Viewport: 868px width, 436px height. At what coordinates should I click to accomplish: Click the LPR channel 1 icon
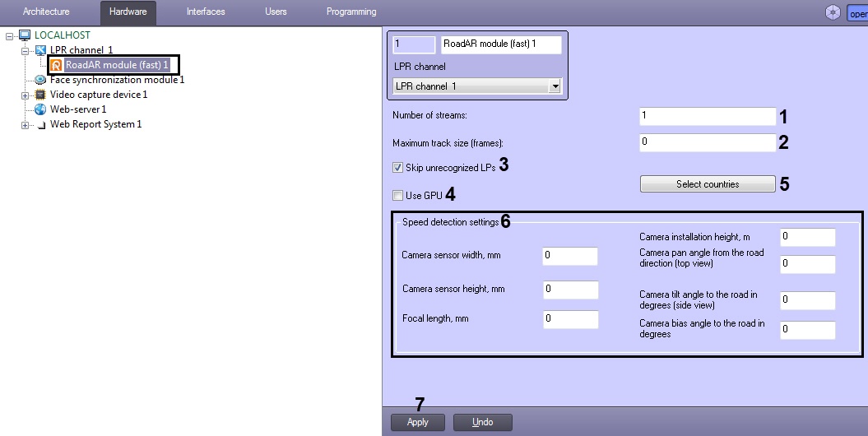[40, 50]
